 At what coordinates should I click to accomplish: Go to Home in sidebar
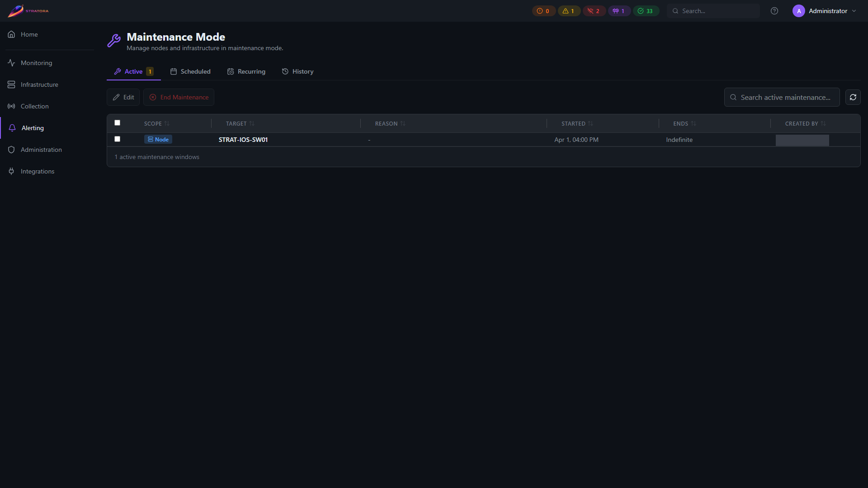(x=47, y=34)
